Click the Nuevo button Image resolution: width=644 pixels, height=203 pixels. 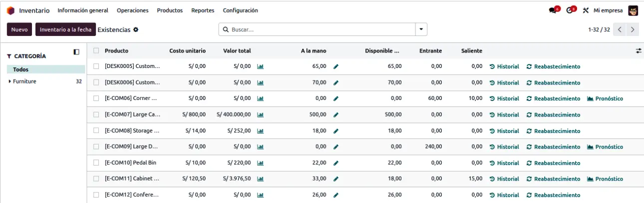[19, 29]
